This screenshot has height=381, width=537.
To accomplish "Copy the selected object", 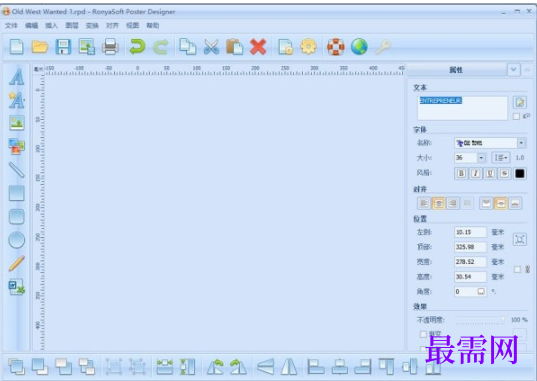I will [x=188, y=47].
